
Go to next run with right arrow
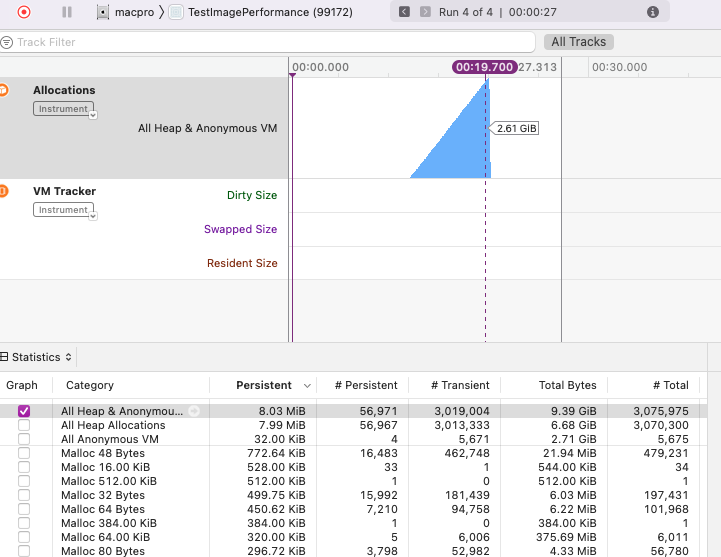coord(425,12)
